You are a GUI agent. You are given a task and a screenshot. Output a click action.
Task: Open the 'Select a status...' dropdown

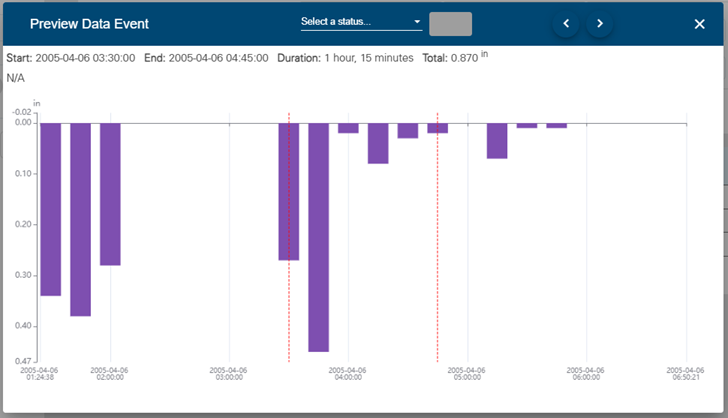point(361,22)
